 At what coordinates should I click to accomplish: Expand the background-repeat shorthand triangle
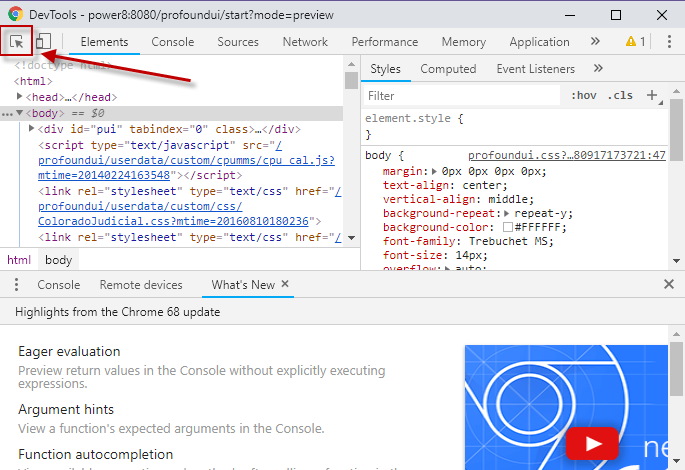tap(507, 213)
